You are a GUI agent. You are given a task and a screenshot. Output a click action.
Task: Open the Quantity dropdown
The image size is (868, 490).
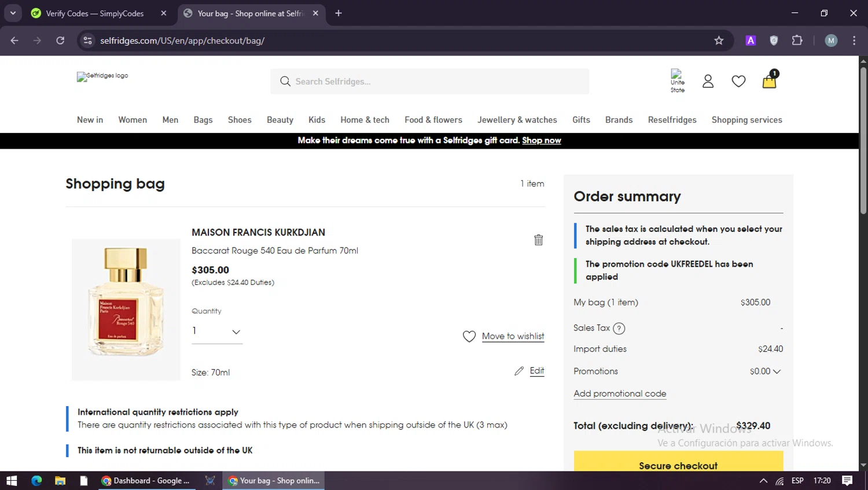[217, 331]
